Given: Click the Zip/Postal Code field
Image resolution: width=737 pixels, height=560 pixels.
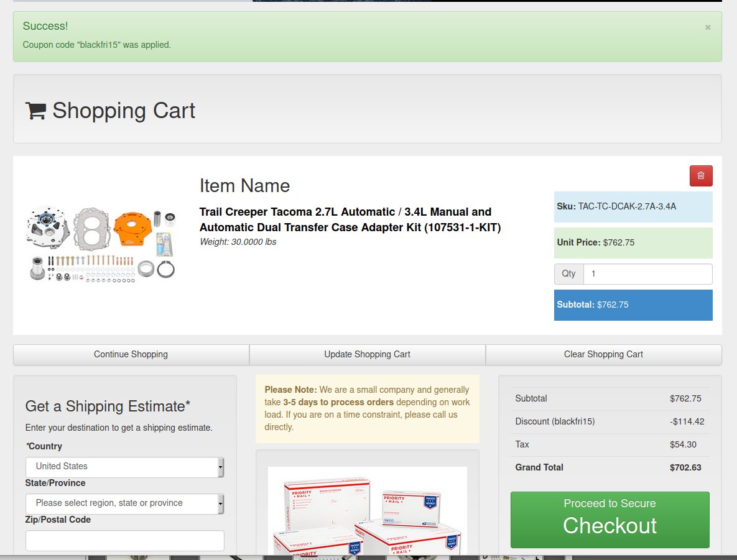Looking at the screenshot, I should [x=124, y=540].
